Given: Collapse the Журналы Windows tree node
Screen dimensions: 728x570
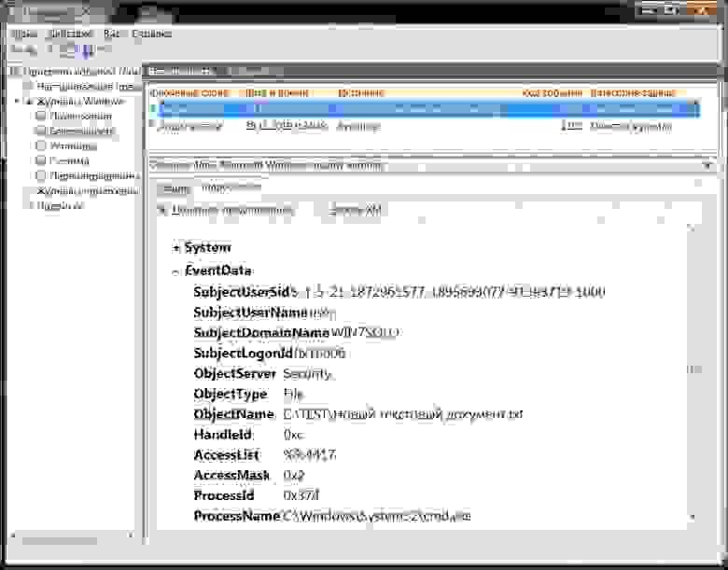Looking at the screenshot, I should coord(17,101).
